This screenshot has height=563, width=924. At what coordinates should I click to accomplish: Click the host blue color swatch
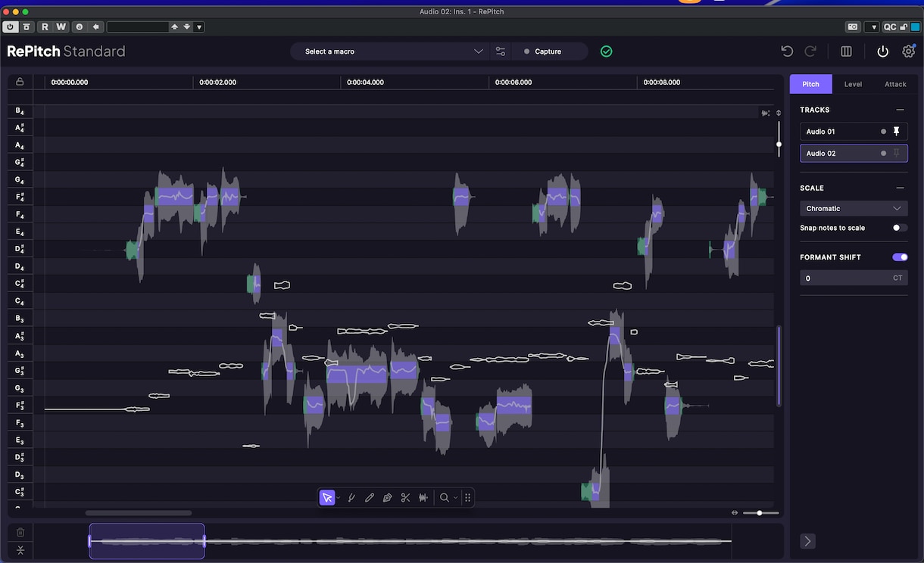[x=914, y=26]
